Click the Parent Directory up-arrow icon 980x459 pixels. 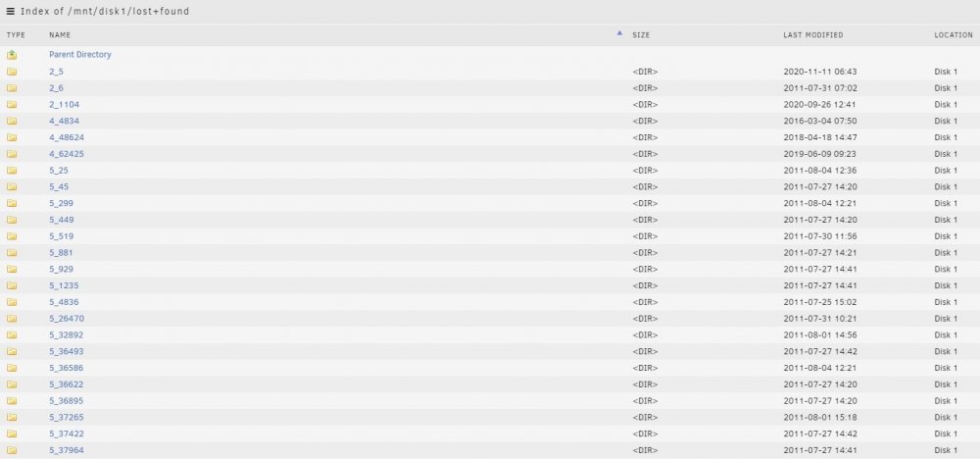[x=12, y=55]
